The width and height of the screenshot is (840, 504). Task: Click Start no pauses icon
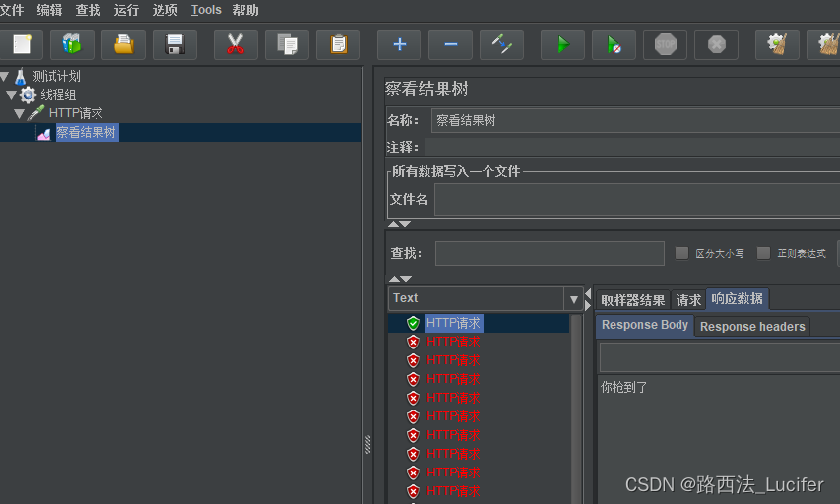[x=614, y=44]
